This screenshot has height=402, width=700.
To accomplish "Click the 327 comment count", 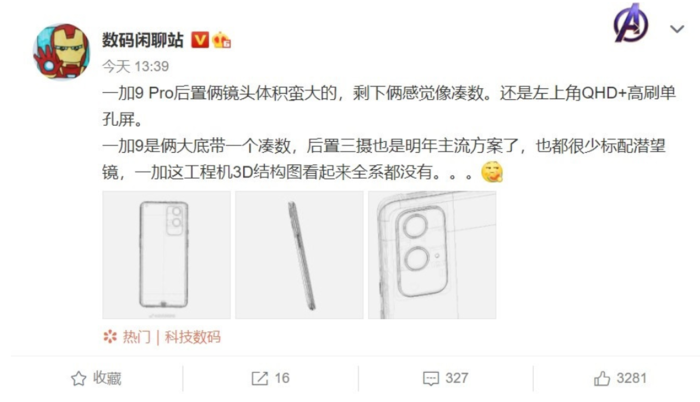I will pos(457,378).
